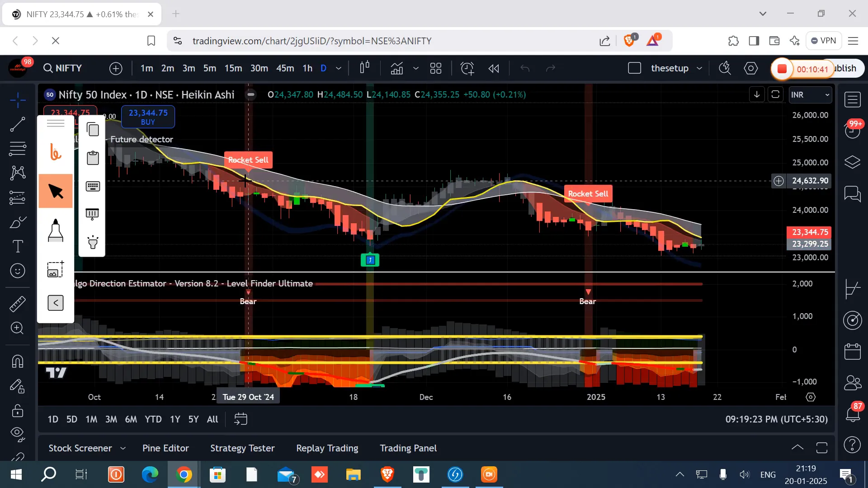868x488 pixels.
Task: Open the Emoji drawing tool
Action: pyautogui.click(x=18, y=271)
